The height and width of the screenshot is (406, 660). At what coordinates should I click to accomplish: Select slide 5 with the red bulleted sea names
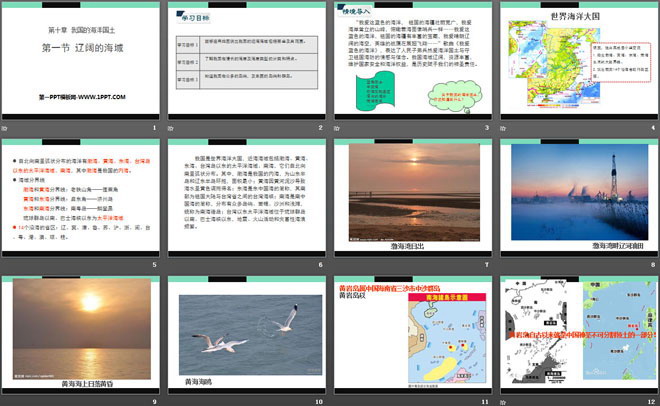81,198
